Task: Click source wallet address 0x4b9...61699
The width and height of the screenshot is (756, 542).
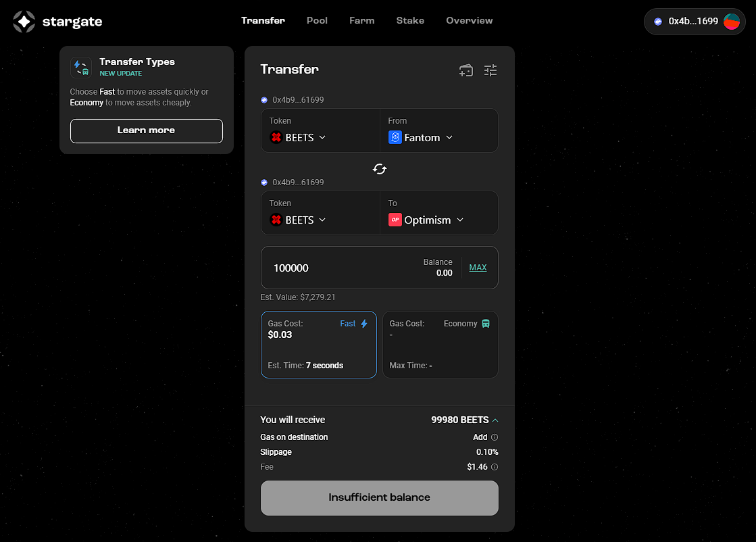Action: (298, 100)
